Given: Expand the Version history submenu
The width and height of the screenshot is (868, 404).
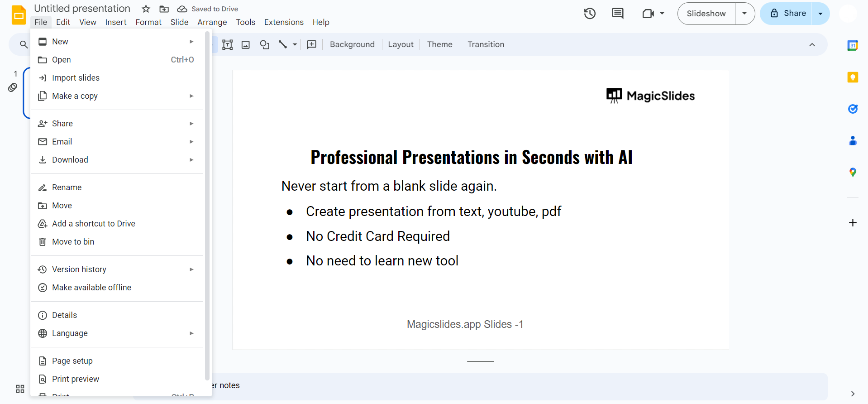Looking at the screenshot, I should pyautogui.click(x=191, y=269).
